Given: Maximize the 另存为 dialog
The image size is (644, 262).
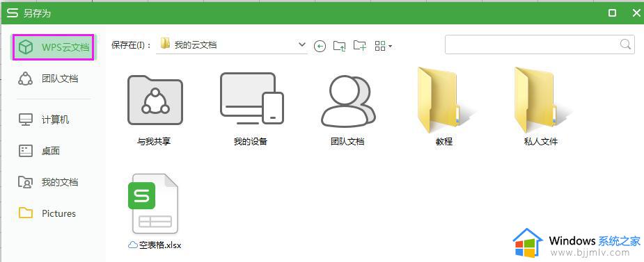Looking at the screenshot, I should coord(612,13).
